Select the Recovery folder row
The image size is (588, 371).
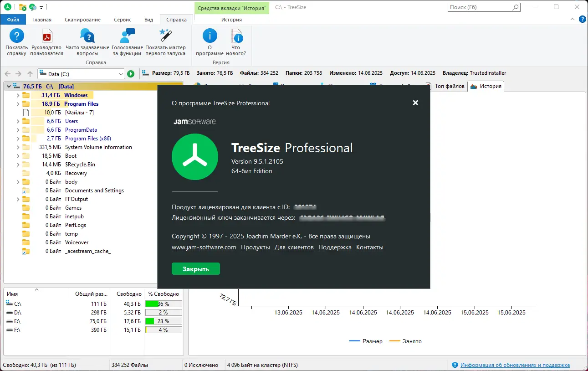click(93, 173)
